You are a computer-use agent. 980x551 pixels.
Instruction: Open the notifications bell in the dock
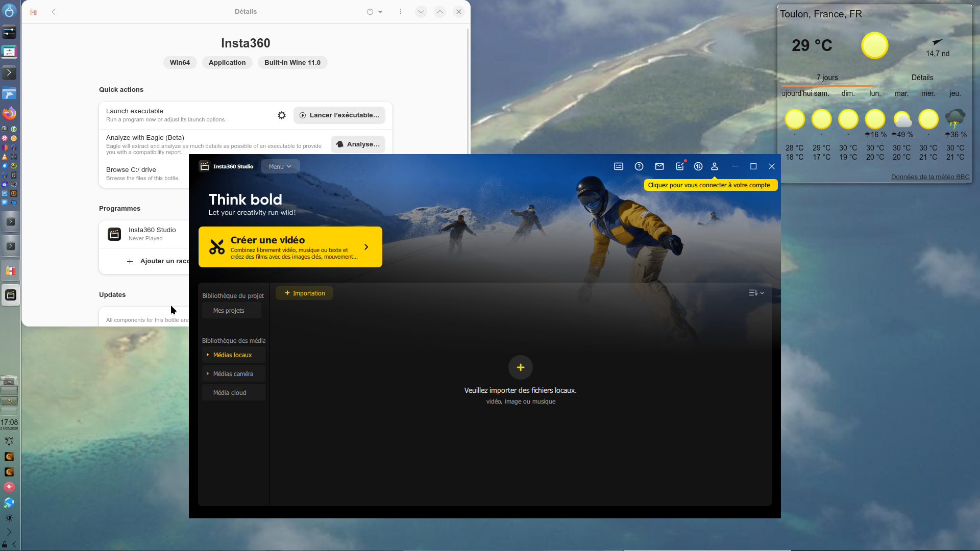[9, 441]
